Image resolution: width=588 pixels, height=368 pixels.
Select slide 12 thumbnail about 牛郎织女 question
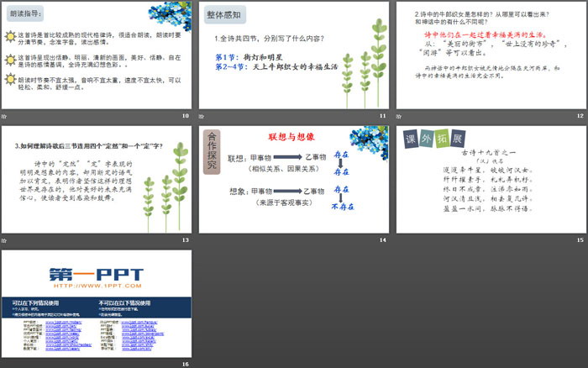[491, 55]
